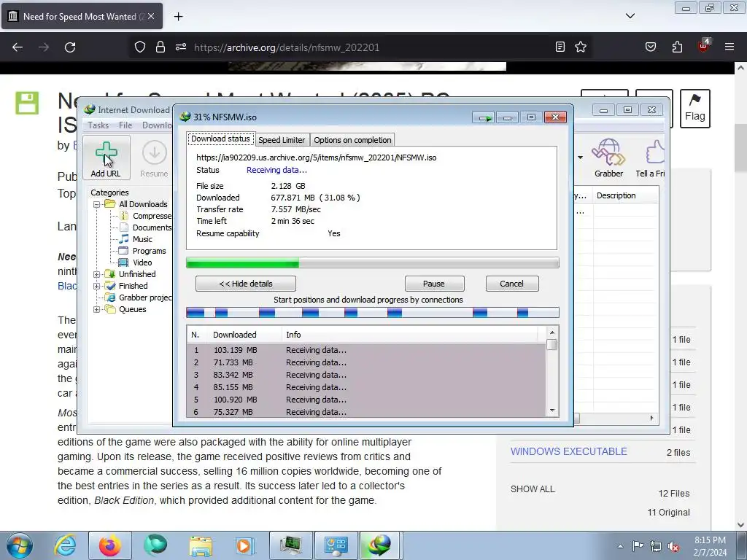The image size is (747, 560).
Task: Click the Flag button on archive page
Action: [x=694, y=109]
